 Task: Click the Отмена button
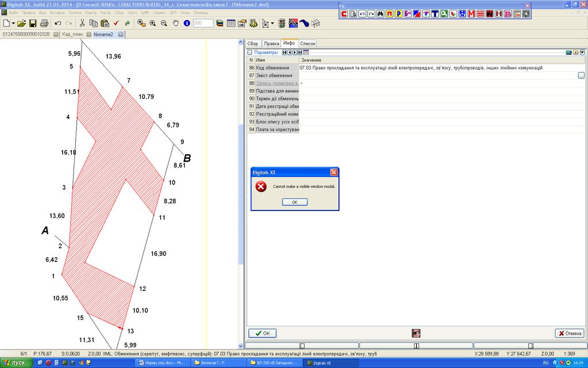pyautogui.click(x=570, y=333)
